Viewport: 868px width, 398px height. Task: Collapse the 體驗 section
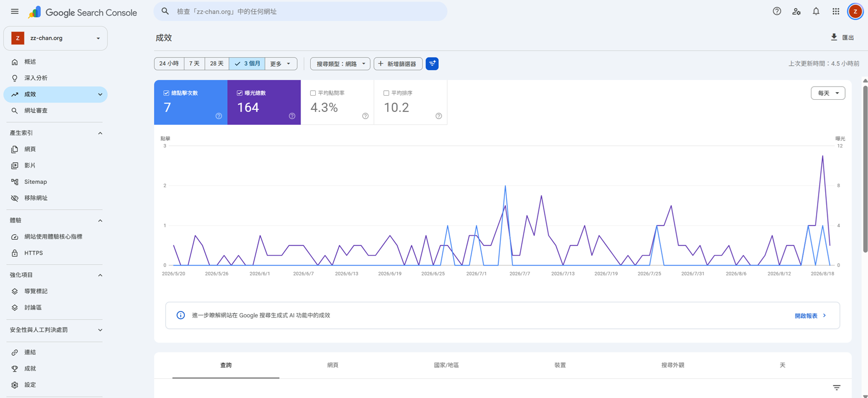[100, 220]
